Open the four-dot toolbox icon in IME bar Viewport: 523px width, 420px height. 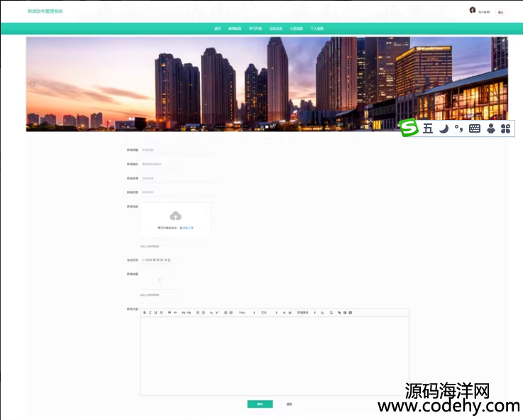point(506,128)
